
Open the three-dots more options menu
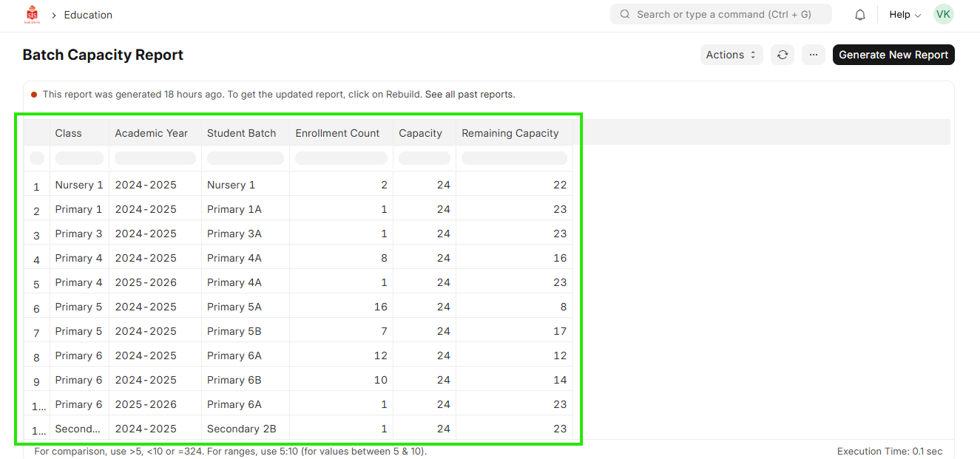[814, 55]
